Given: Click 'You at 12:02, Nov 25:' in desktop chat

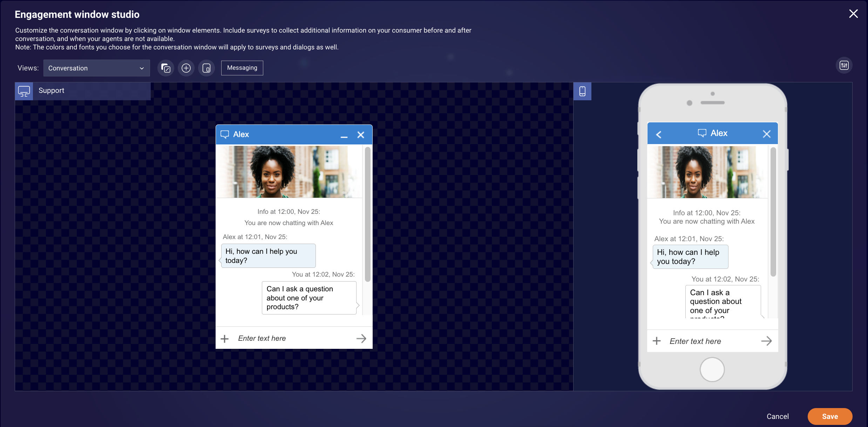Looking at the screenshot, I should [323, 274].
